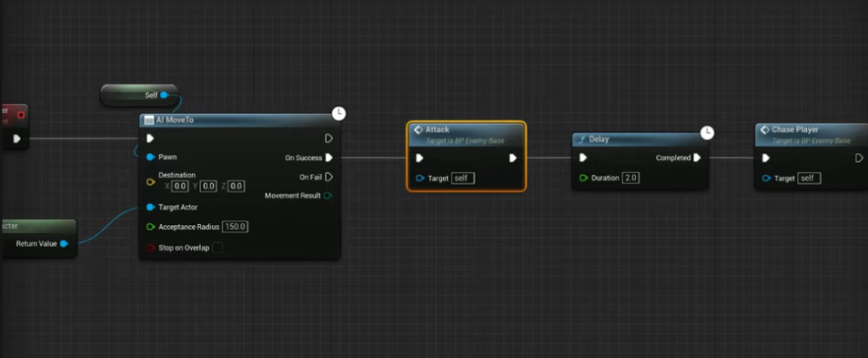Click the Chase Player output execution pin

coord(859,158)
